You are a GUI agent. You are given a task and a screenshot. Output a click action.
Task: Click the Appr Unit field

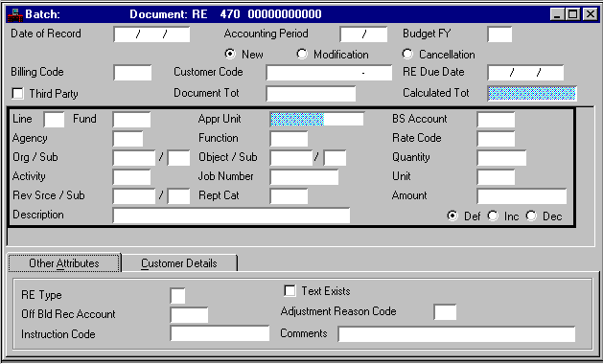317,119
